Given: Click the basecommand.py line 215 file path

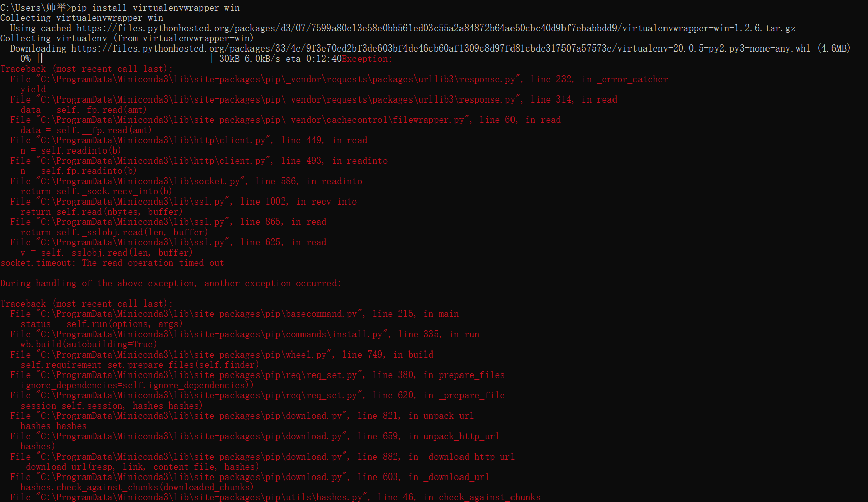Looking at the screenshot, I should [x=199, y=314].
